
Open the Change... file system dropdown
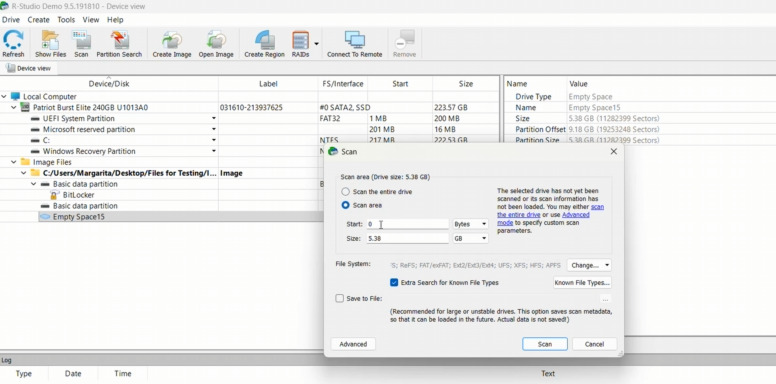click(589, 265)
